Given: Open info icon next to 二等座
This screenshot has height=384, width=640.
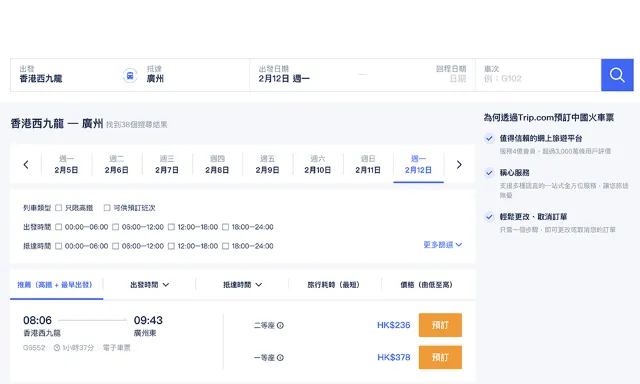Looking at the screenshot, I should click(x=280, y=325).
